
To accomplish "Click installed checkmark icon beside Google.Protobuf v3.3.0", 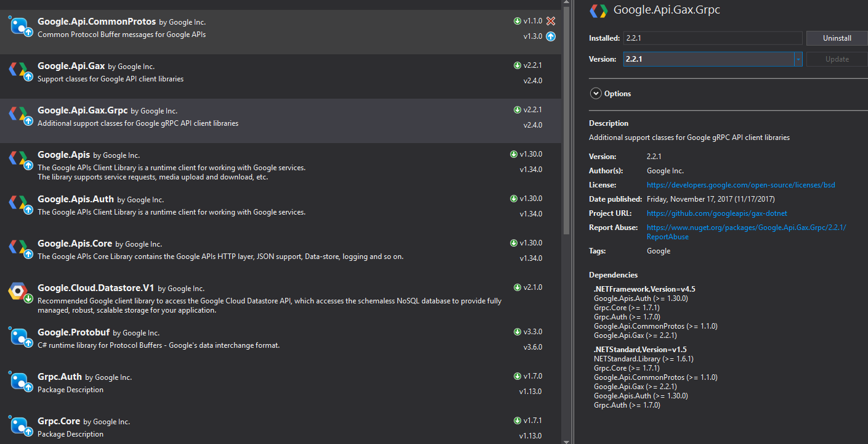I will click(x=517, y=332).
